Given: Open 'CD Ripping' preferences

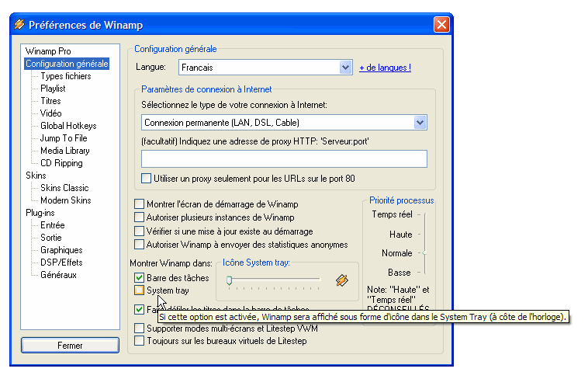Looking at the screenshot, I should tap(61, 162).
